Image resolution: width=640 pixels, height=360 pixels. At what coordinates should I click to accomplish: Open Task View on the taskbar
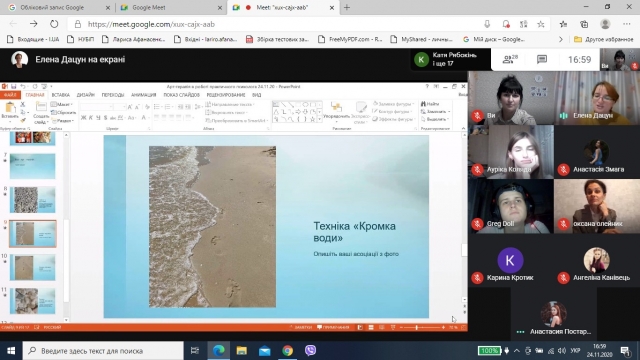[195, 351]
